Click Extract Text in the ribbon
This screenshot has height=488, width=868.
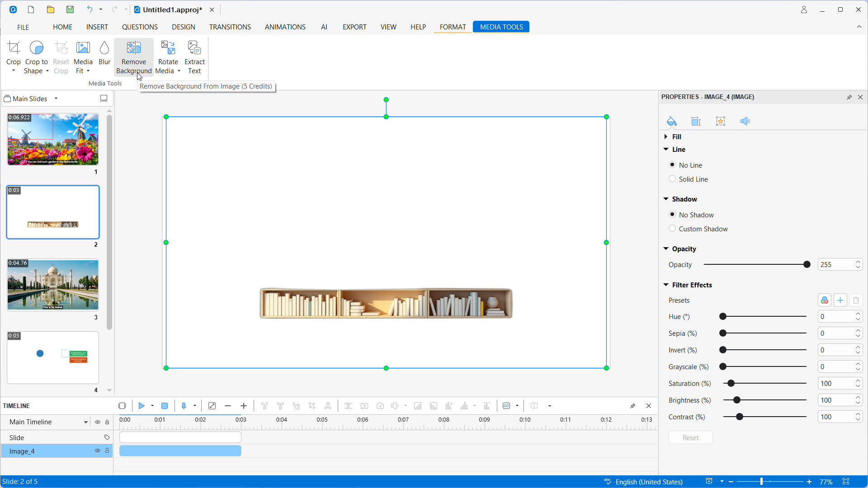click(x=194, y=57)
